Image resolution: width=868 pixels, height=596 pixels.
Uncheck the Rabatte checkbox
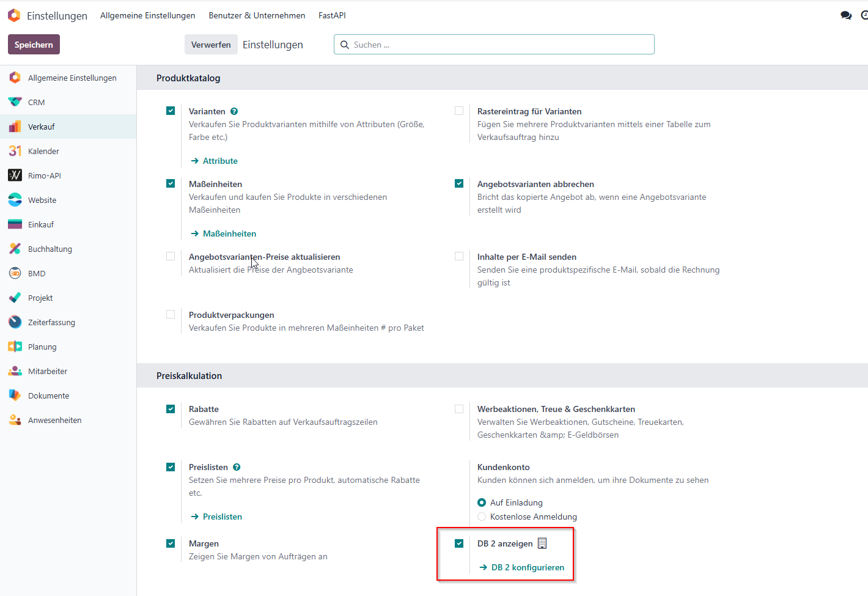(171, 409)
